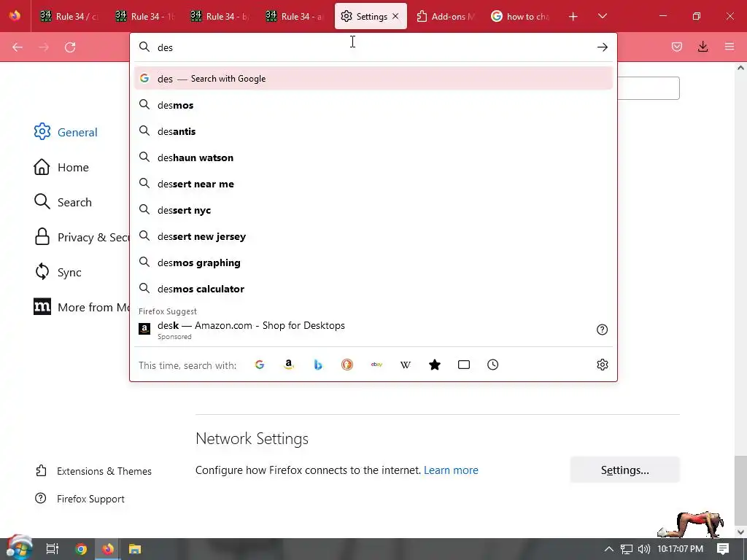
Task: Open Privacy & Security settings category
Action: tap(81, 237)
